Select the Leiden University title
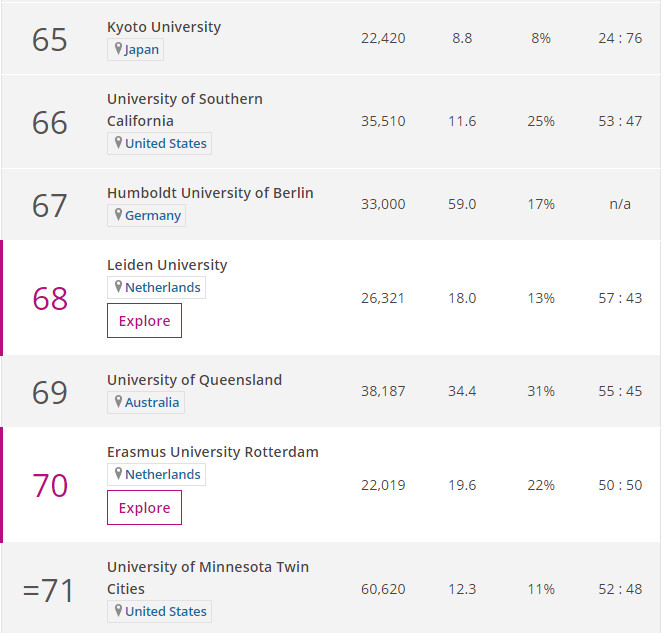665x633 pixels. click(x=167, y=265)
